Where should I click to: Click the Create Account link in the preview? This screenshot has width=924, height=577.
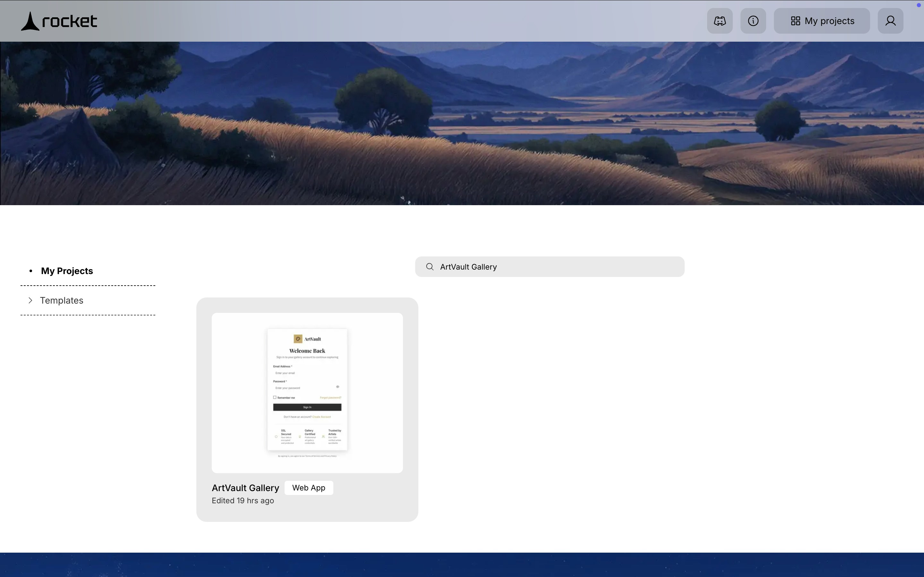321,417
